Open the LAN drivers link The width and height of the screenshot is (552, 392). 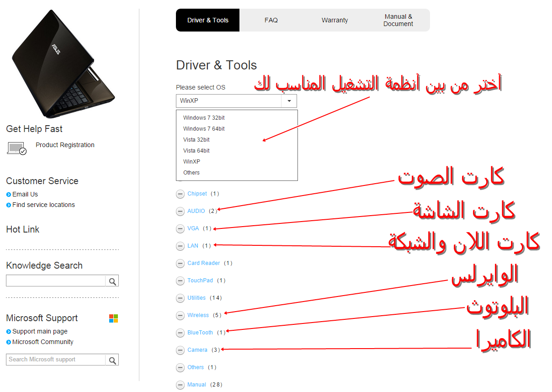coord(193,246)
